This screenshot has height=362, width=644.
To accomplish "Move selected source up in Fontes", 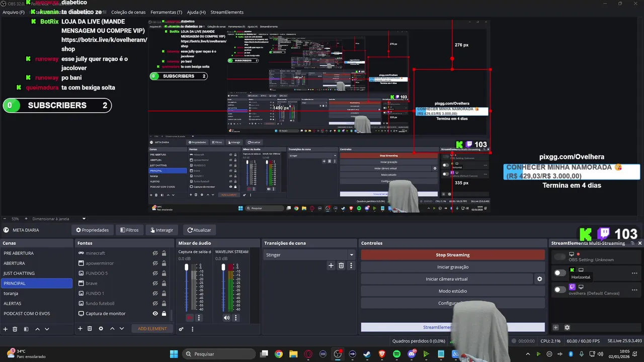I will (112, 328).
